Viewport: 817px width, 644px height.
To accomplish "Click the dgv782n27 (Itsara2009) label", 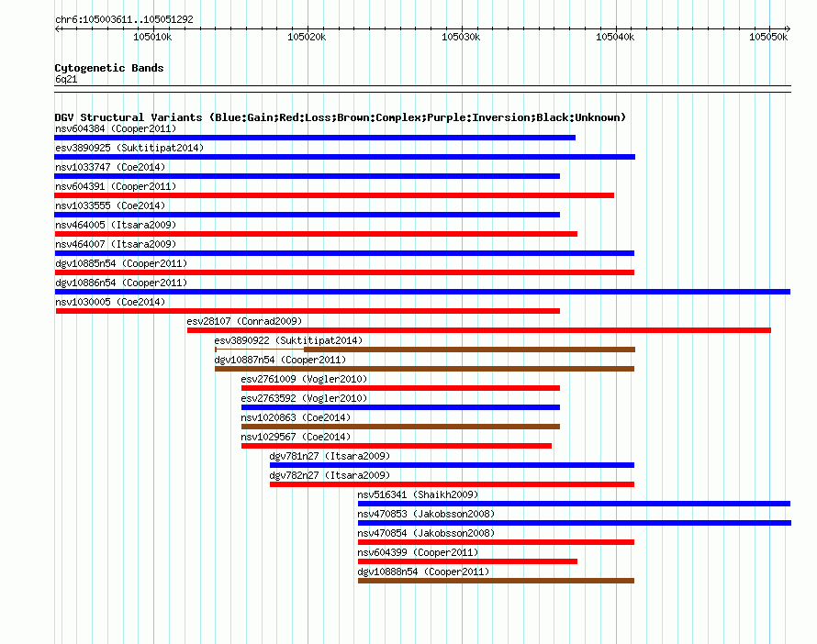I will click(330, 475).
